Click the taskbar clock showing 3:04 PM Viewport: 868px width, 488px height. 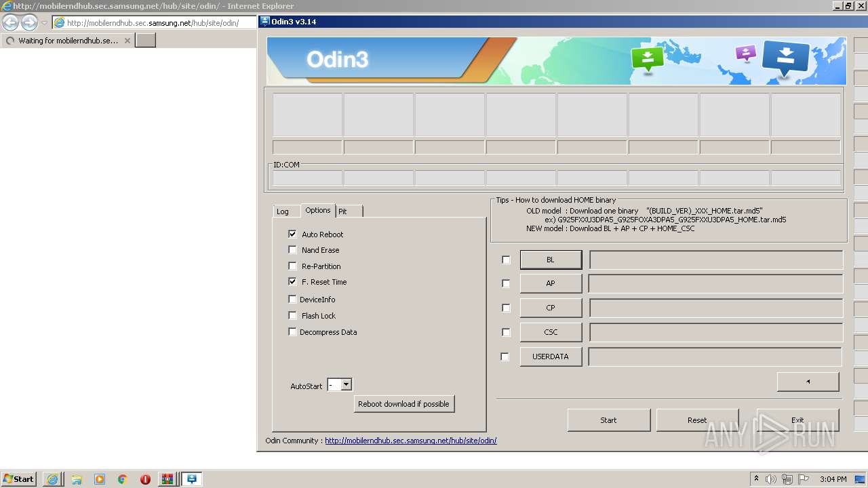(833, 479)
